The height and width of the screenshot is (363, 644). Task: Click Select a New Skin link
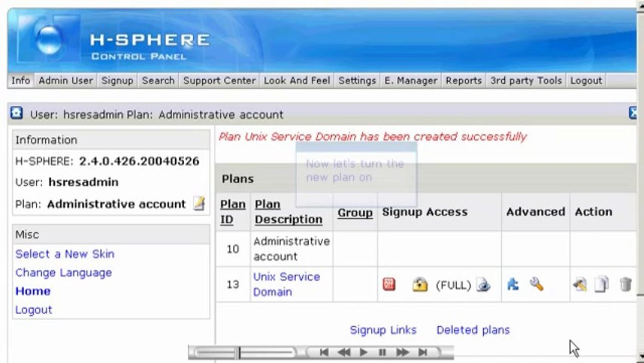point(64,254)
